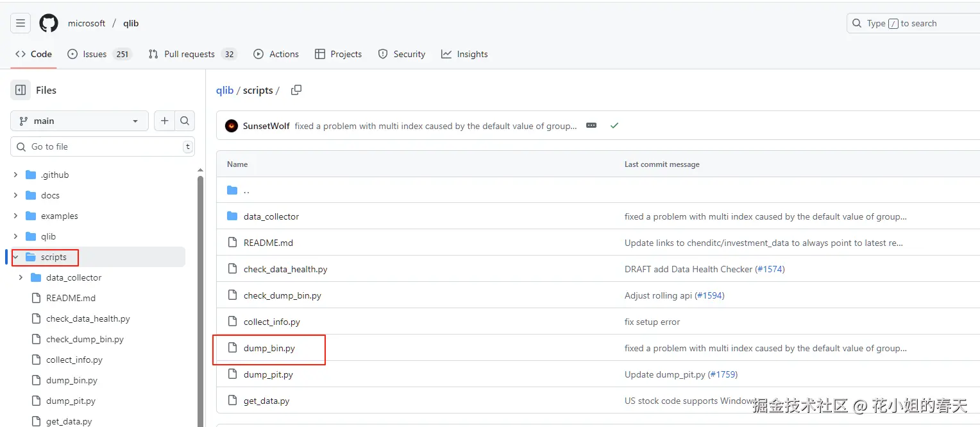This screenshot has height=427, width=980.
Task: Select check_dump_bin.py in the file tree
Action: point(85,339)
